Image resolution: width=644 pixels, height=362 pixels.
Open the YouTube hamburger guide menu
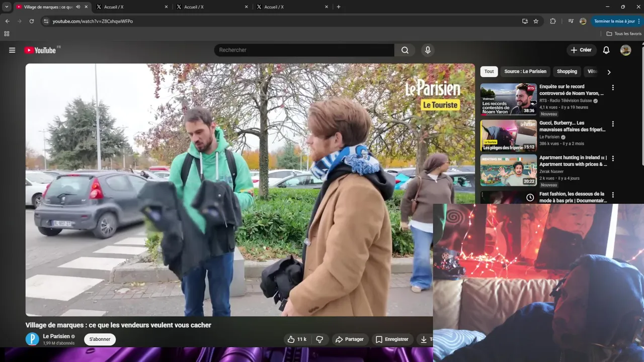click(12, 50)
